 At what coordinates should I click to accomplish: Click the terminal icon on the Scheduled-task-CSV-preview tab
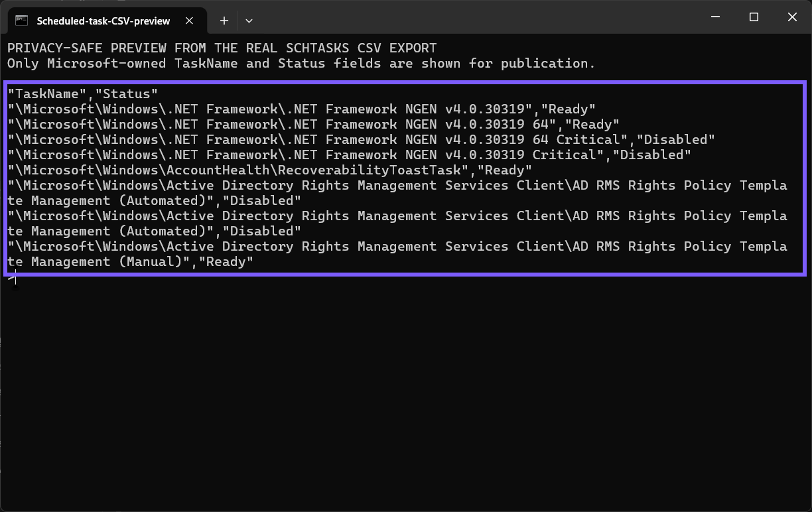21,21
